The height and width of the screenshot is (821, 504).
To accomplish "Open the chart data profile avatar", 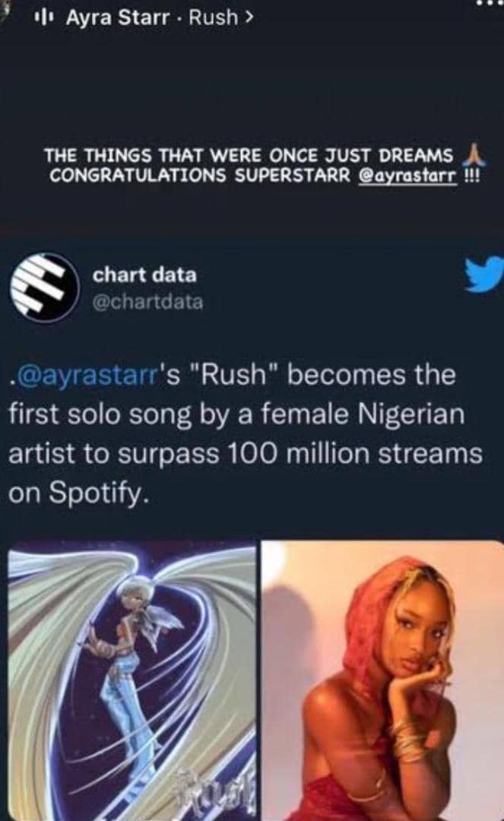I will coord(45,288).
